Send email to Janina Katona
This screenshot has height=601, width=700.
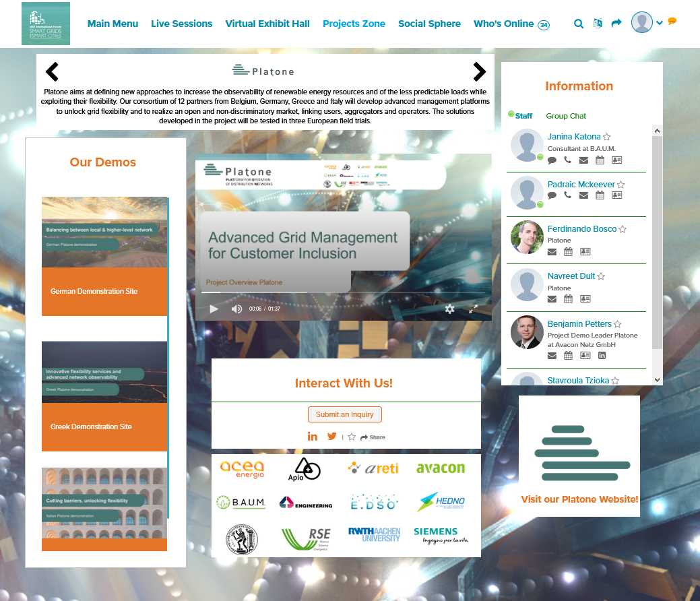(583, 160)
